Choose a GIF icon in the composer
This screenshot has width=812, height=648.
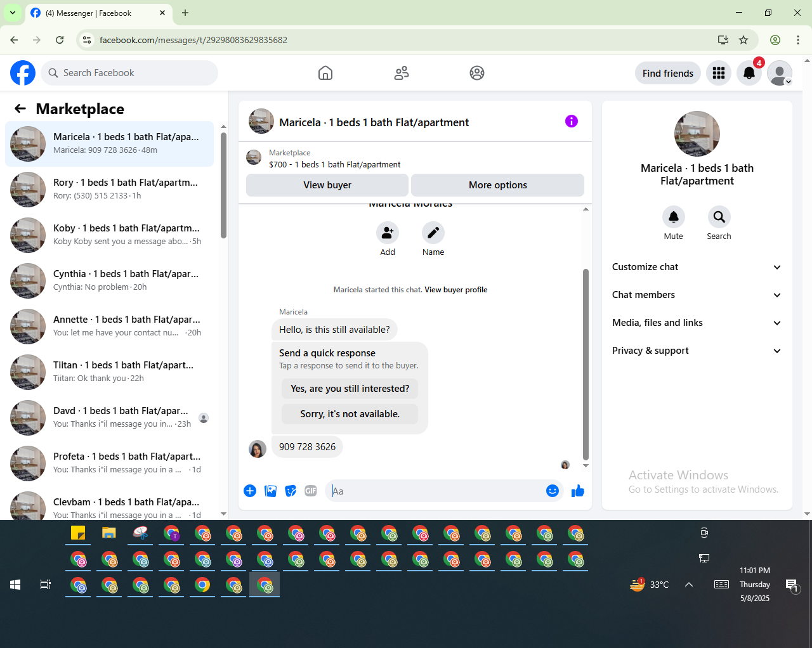[x=311, y=491]
